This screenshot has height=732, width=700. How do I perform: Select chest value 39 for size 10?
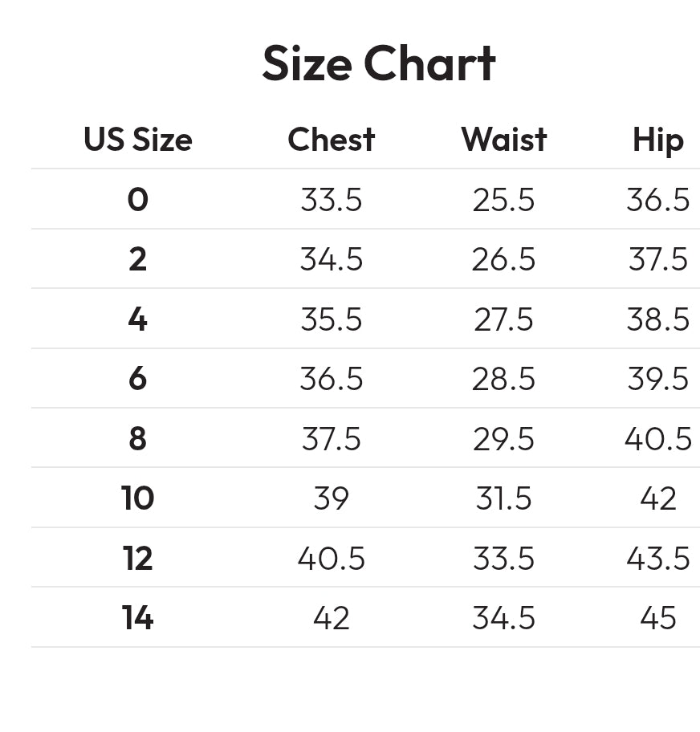click(331, 498)
